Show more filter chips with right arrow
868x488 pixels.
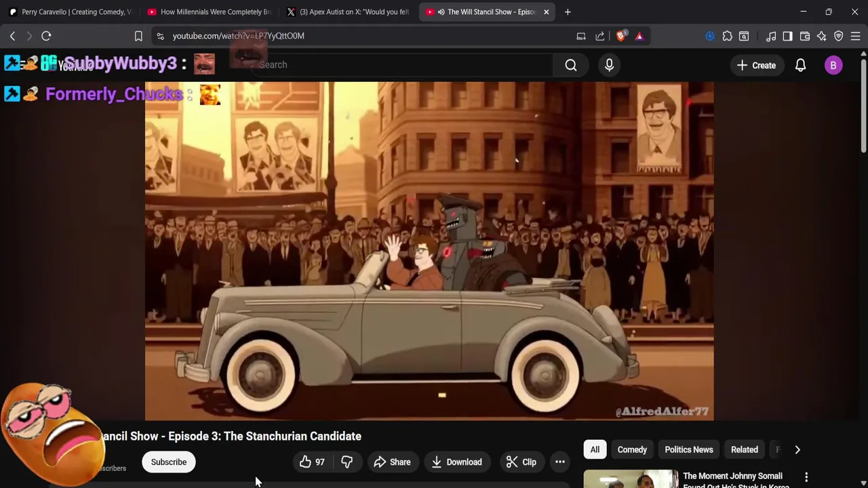[797, 450]
